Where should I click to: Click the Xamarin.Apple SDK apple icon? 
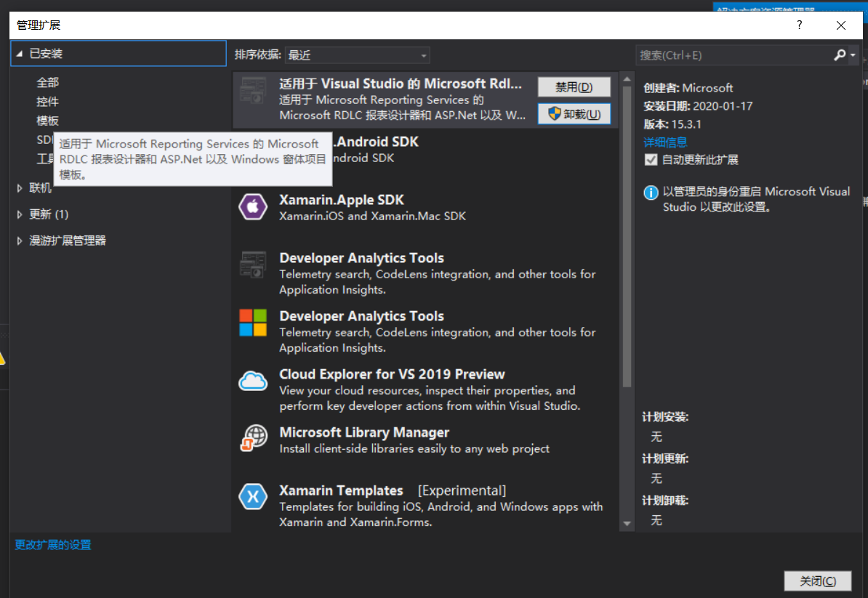(252, 207)
